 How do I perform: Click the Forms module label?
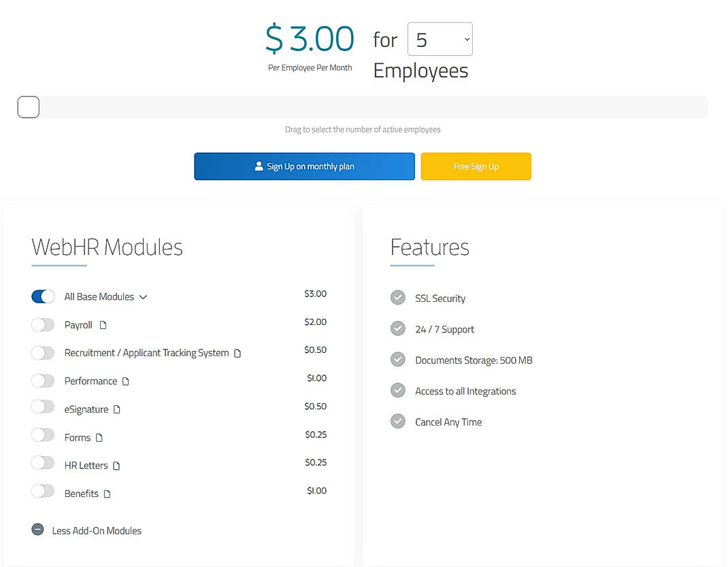77,438
